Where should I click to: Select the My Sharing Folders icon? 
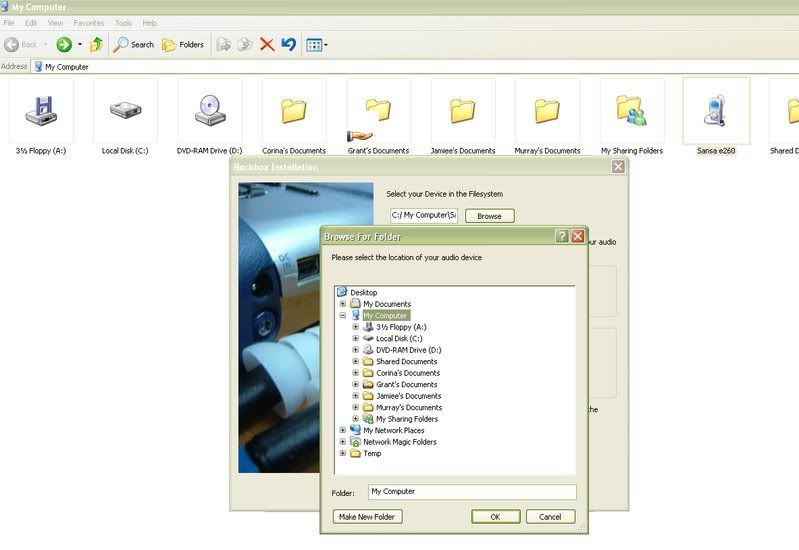[x=631, y=111]
